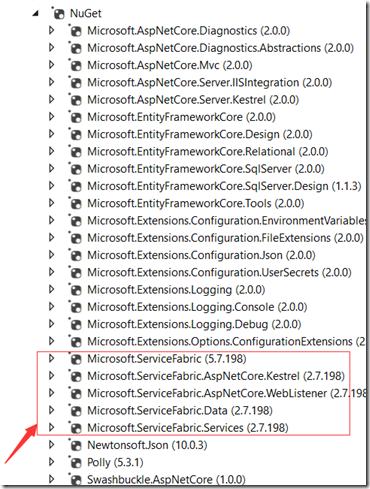Screen dimensions: 370x489
Task: Expand Microsoft.Extensions.Logging.Console node
Action: pos(51,307)
